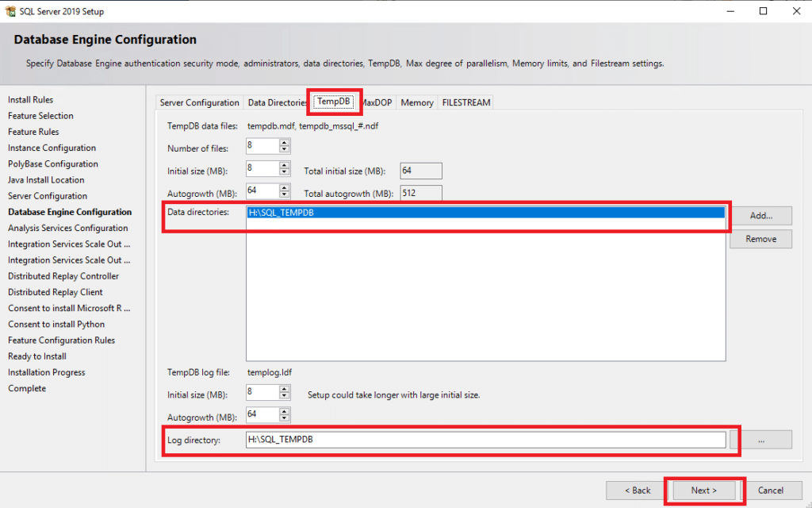Decrease log file Initial size down arrow

pos(284,396)
